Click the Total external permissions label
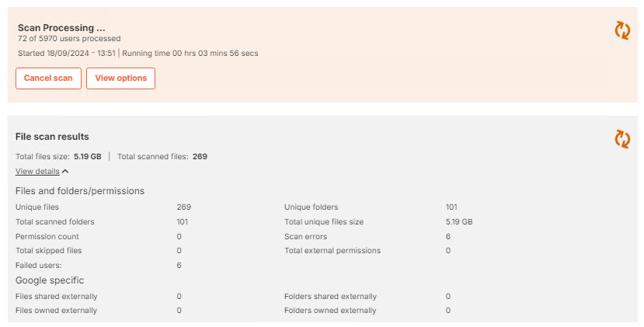The image size is (644, 327). (x=332, y=251)
